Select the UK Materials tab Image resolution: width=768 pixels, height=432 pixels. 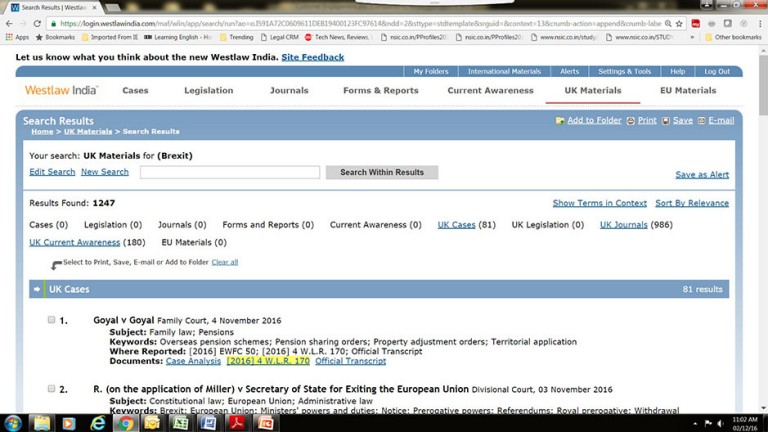point(593,91)
